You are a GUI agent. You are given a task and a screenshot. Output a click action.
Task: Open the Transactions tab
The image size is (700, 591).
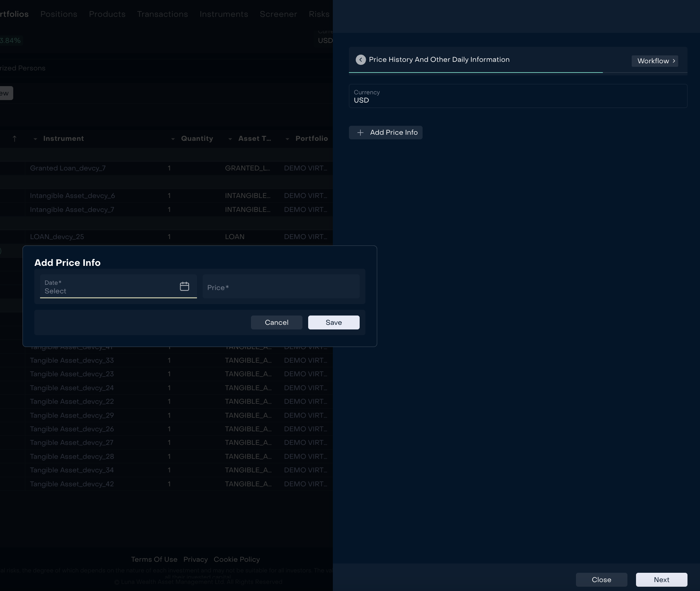click(x=162, y=14)
